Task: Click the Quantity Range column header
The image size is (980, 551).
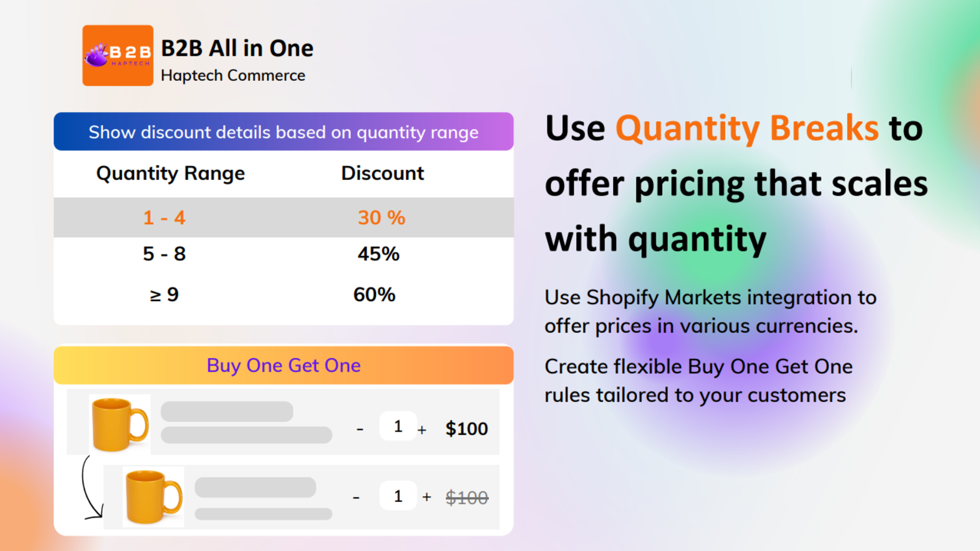Action: [170, 174]
